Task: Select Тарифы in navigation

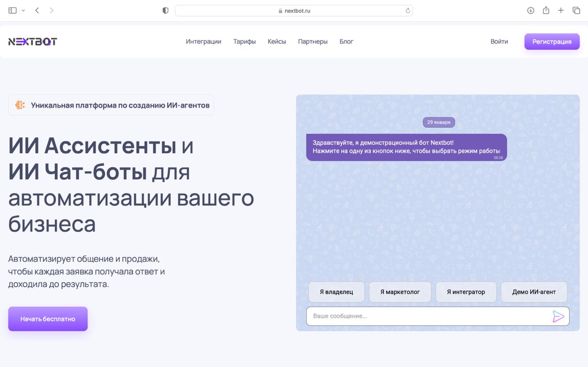Action: [244, 41]
